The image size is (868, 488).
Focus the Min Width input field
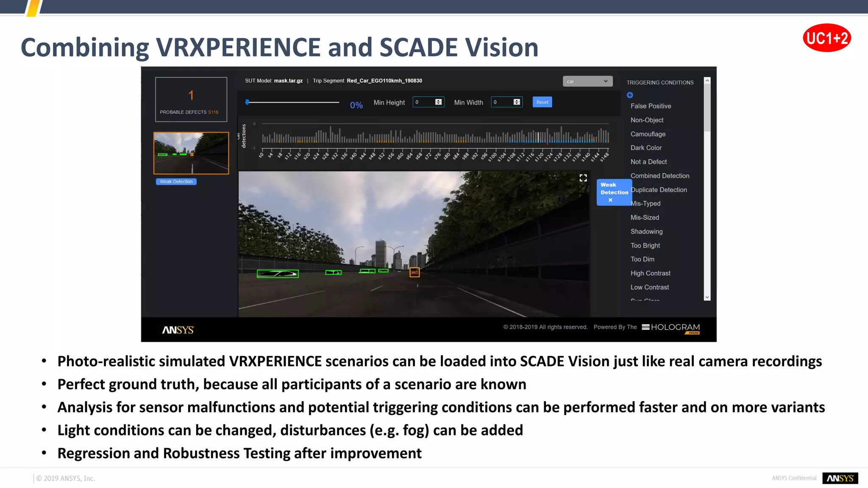(x=507, y=102)
